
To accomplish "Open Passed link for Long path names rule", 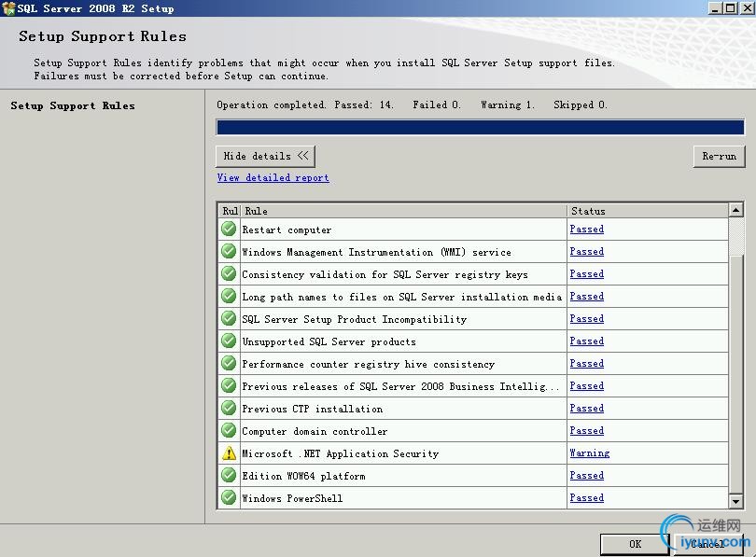I will coord(586,297).
